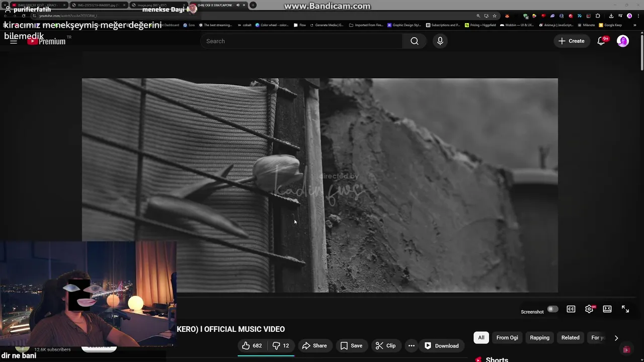Image resolution: width=644 pixels, height=362 pixels.
Task: Close the OGI X ERA7CAPONE tab
Action: click(x=244, y=5)
